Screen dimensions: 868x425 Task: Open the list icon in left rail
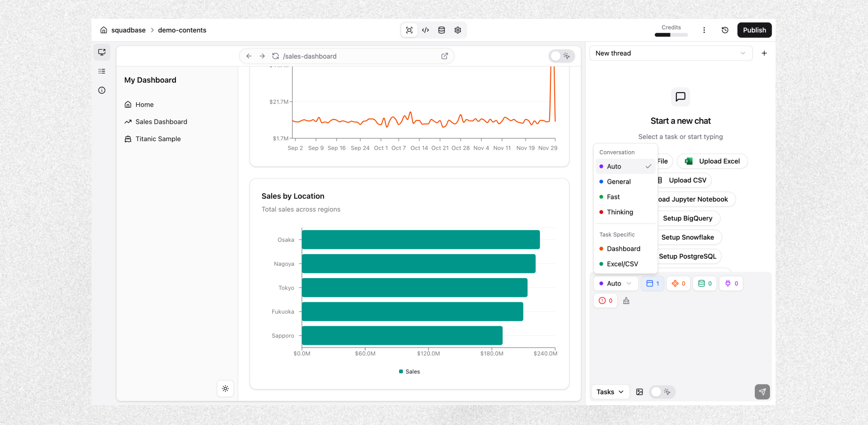pyautogui.click(x=102, y=71)
